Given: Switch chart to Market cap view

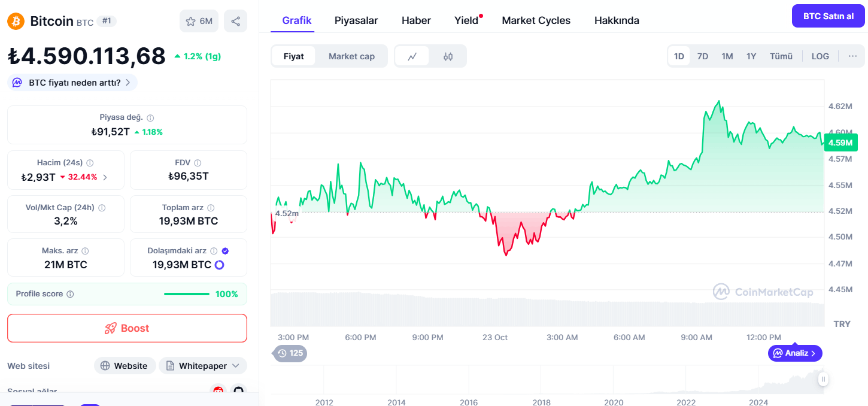Looking at the screenshot, I should pos(351,56).
